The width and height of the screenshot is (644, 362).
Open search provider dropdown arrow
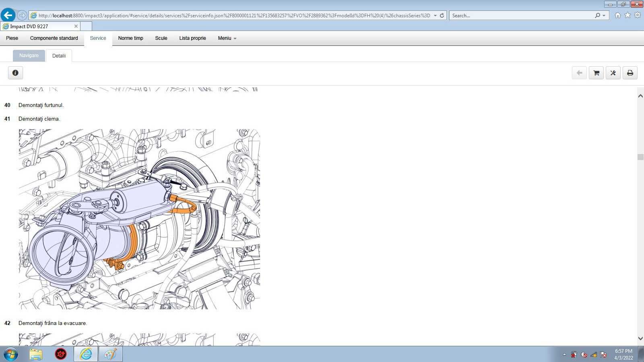[604, 16]
